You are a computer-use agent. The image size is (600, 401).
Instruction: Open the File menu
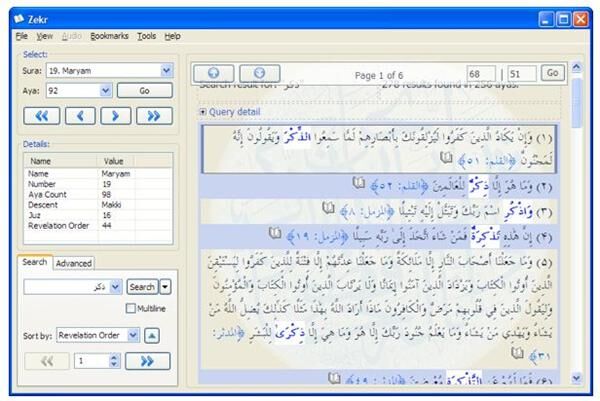21,36
